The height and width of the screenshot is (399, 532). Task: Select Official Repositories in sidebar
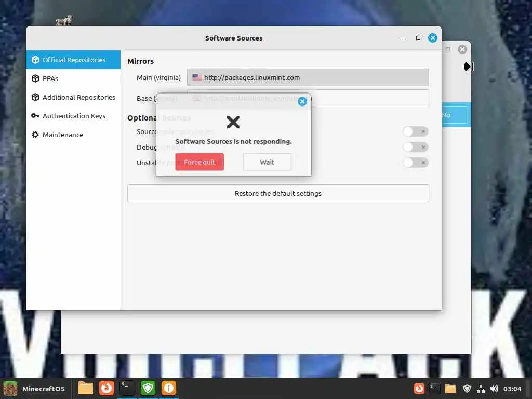(73, 60)
